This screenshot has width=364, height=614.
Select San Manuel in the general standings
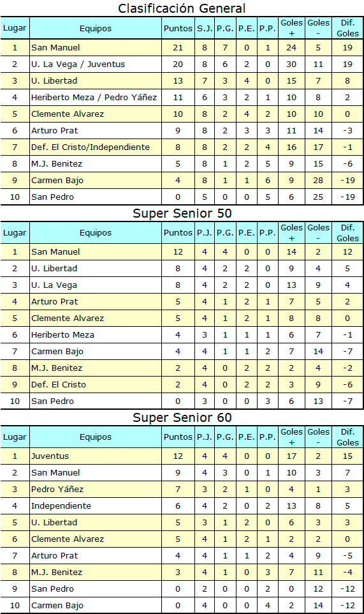55,47
